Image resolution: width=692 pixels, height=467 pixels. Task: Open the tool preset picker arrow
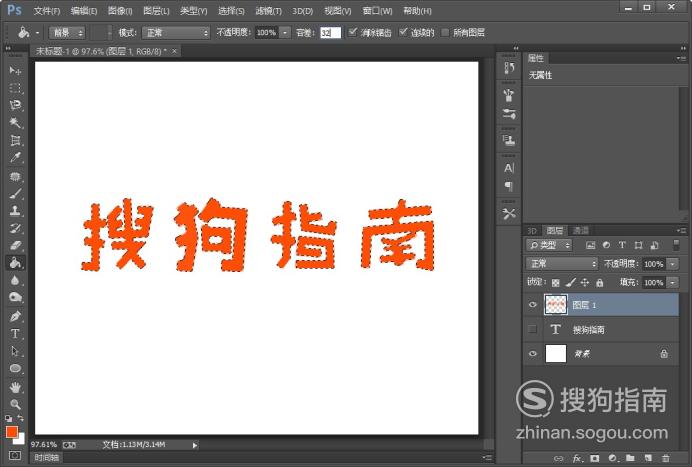(38, 33)
